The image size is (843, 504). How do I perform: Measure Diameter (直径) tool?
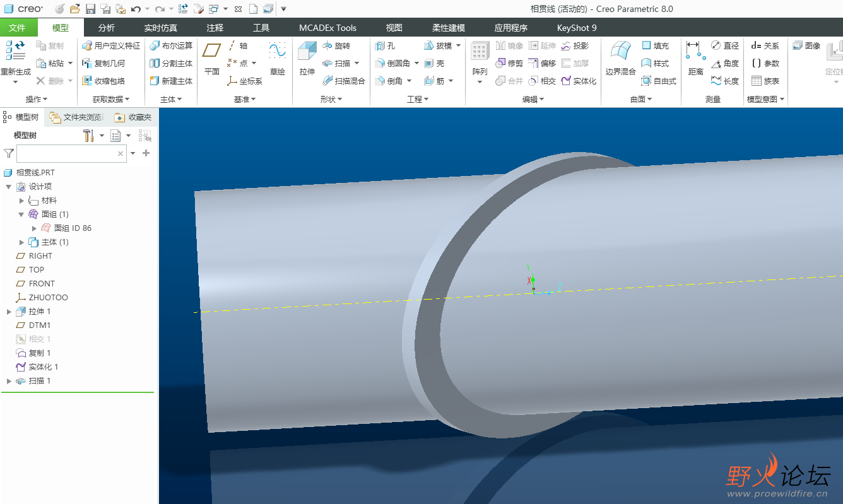[x=725, y=46]
